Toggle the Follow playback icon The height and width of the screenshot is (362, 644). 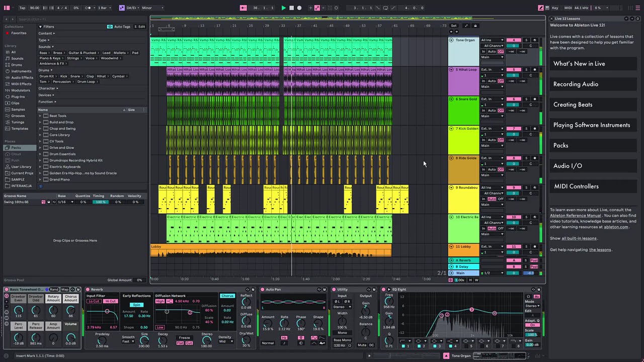(244, 8)
